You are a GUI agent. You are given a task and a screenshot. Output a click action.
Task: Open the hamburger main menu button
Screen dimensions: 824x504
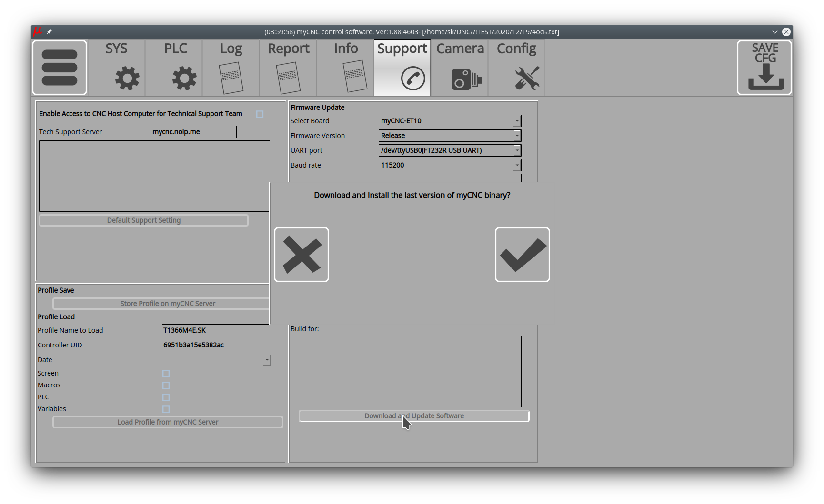[x=60, y=68]
